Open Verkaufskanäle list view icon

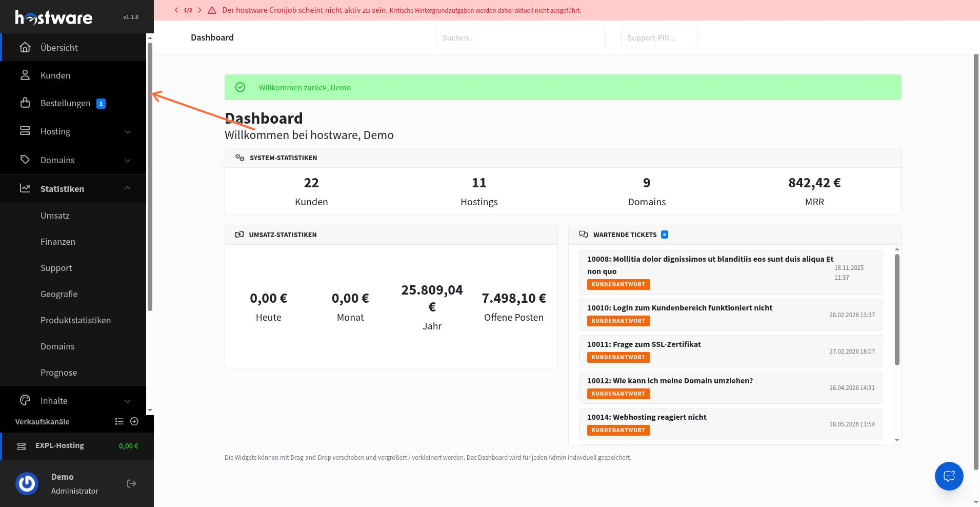pyautogui.click(x=119, y=421)
